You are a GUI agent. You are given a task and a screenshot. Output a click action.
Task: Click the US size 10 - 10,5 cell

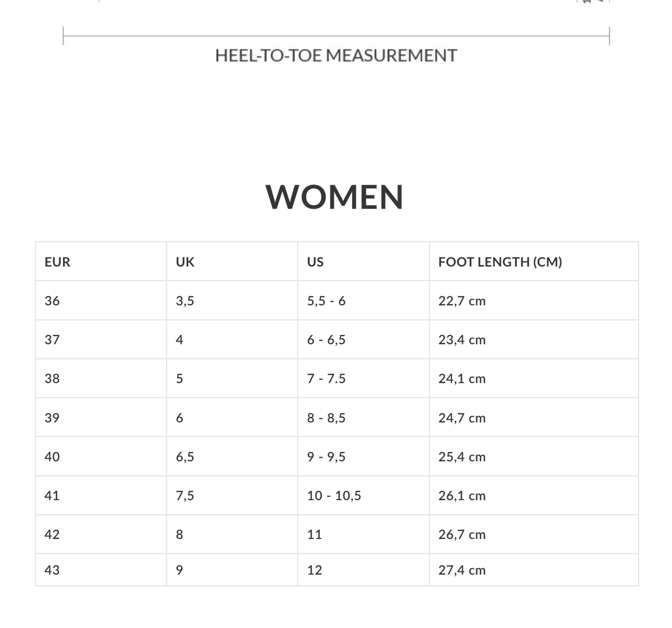[363, 495]
